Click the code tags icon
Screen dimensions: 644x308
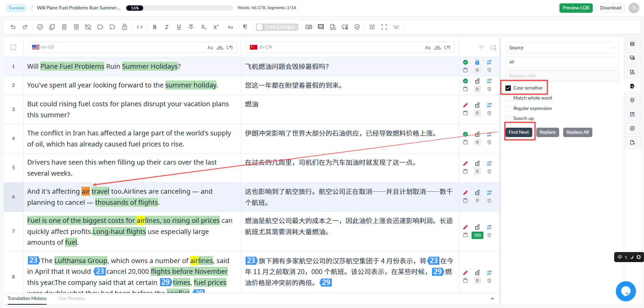[140, 27]
